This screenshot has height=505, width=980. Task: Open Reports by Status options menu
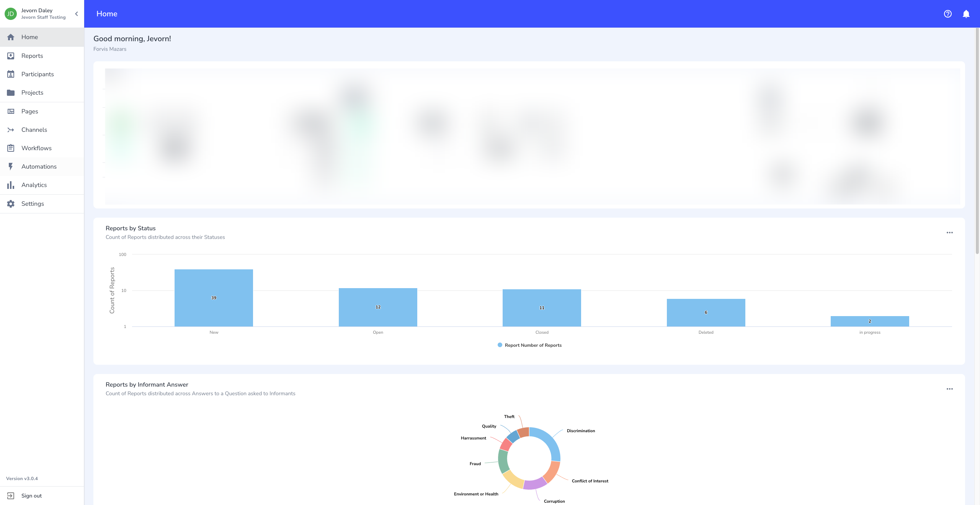pyautogui.click(x=949, y=233)
